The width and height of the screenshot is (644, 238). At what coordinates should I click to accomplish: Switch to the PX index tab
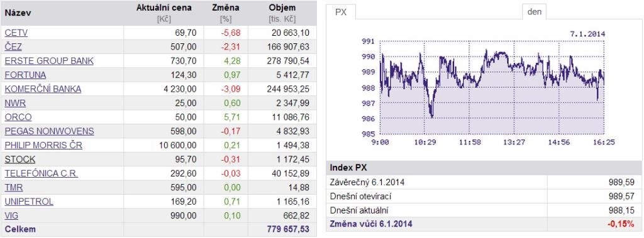341,12
